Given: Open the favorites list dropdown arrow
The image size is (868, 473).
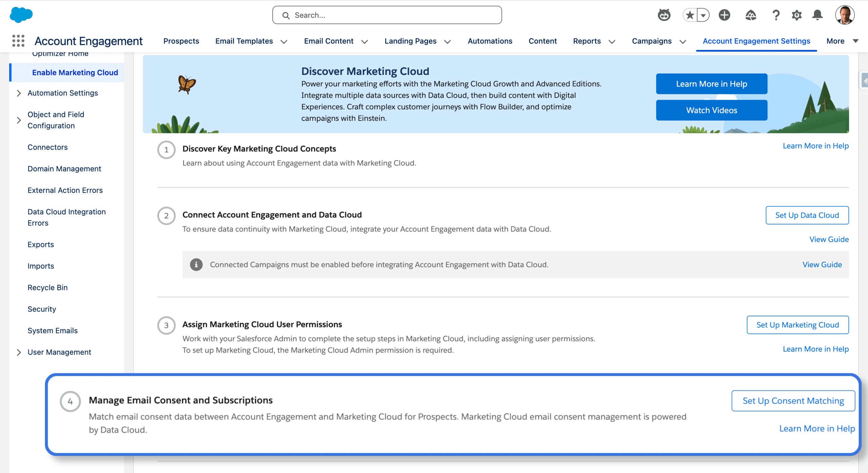Looking at the screenshot, I should pos(703,15).
